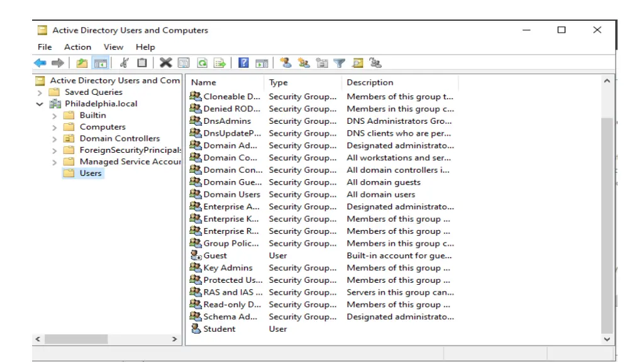Open filter options funnel icon
Image resolution: width=644 pixels, height=362 pixels.
339,63
